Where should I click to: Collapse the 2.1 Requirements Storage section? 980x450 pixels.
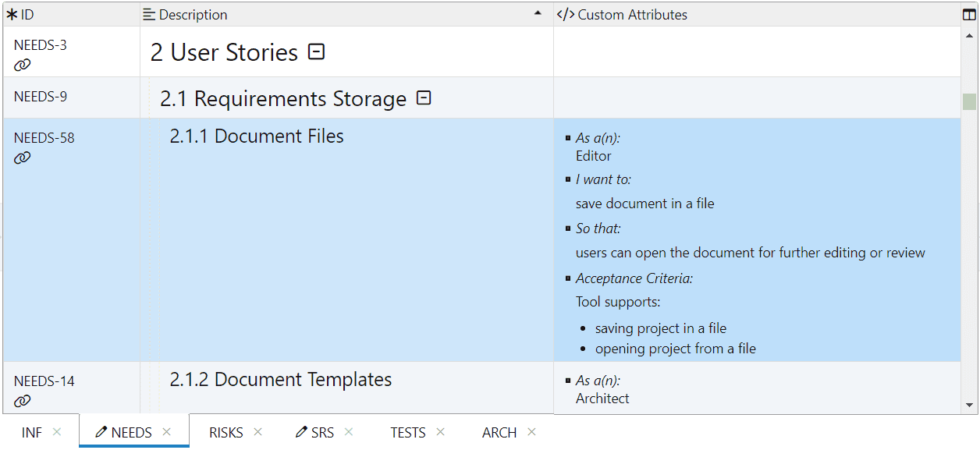click(x=424, y=98)
